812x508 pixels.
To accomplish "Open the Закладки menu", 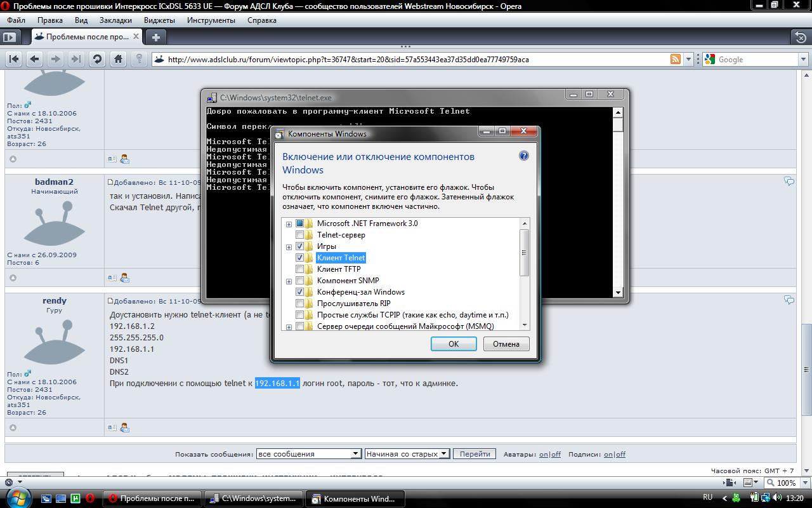I will [115, 20].
